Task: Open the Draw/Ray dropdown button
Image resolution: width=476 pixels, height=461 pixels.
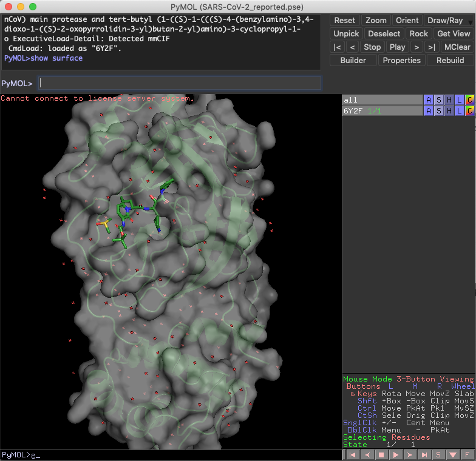Action: (449, 21)
